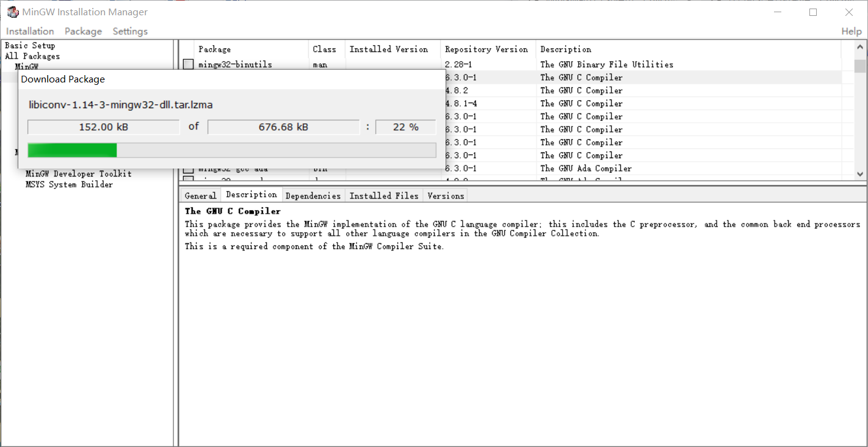Click 'The GNU Binary File Utilities' description
Screen dimensions: 868x447
607,64
